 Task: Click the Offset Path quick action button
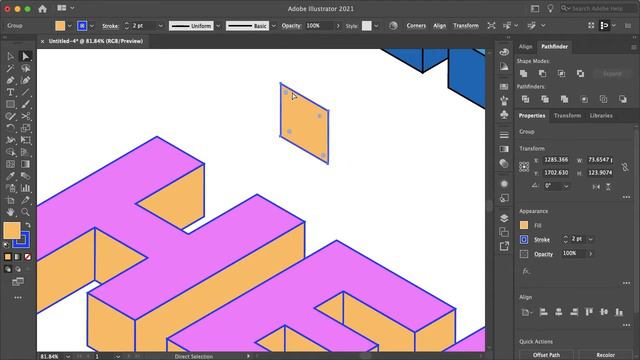[546, 355]
